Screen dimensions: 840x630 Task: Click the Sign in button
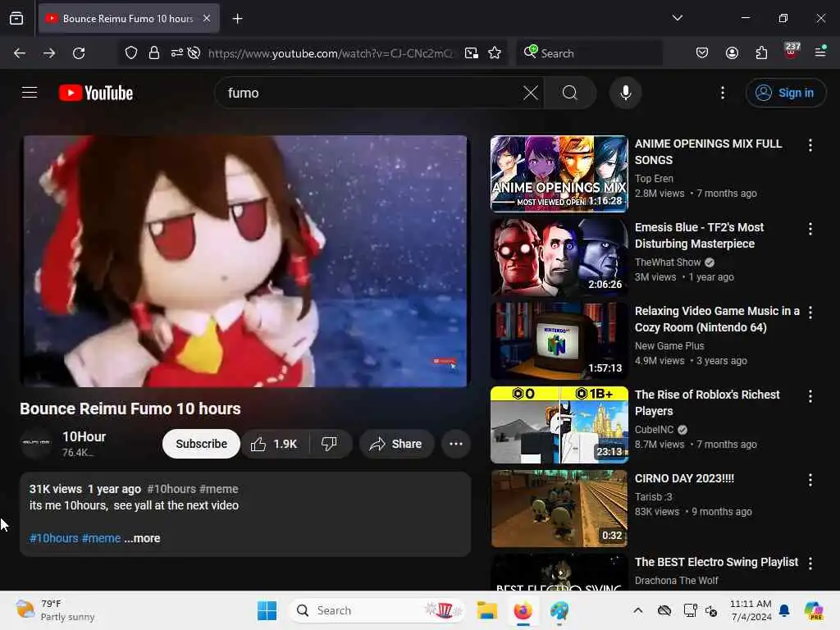pyautogui.click(x=785, y=93)
